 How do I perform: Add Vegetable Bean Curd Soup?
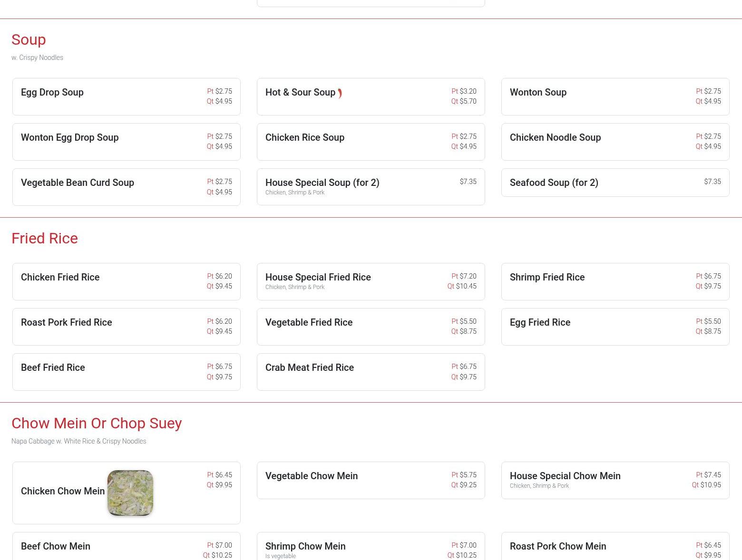click(x=78, y=183)
